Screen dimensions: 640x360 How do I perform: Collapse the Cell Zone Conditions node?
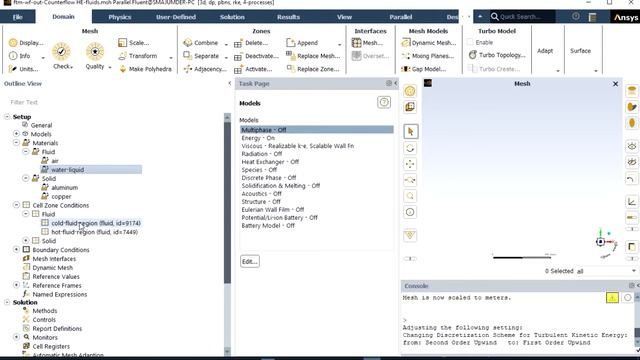[x=16, y=205]
